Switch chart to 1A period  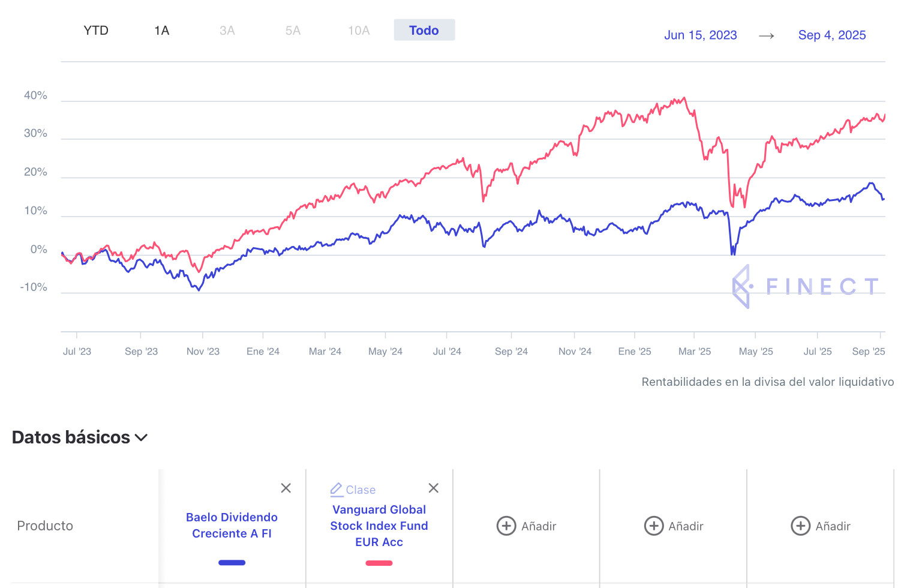coord(161,31)
